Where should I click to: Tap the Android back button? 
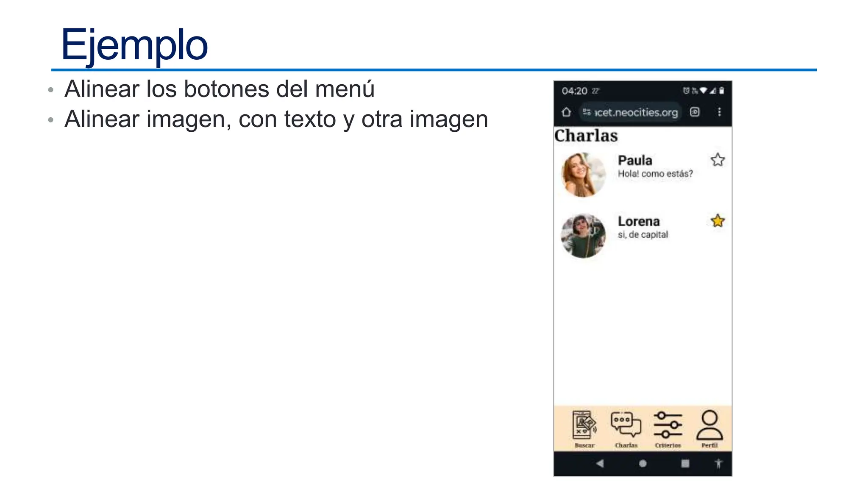[x=600, y=463]
